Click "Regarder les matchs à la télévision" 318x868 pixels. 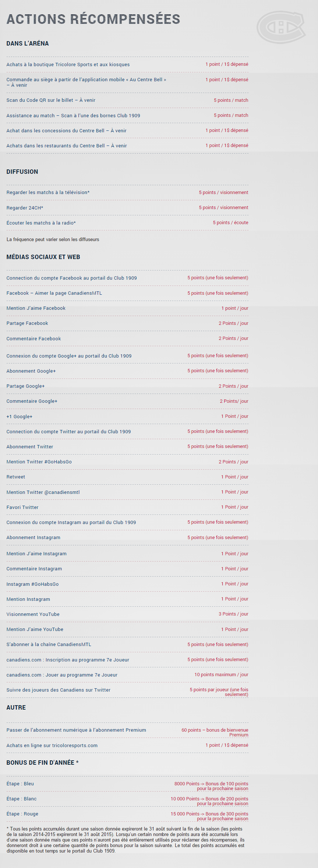[x=48, y=193]
